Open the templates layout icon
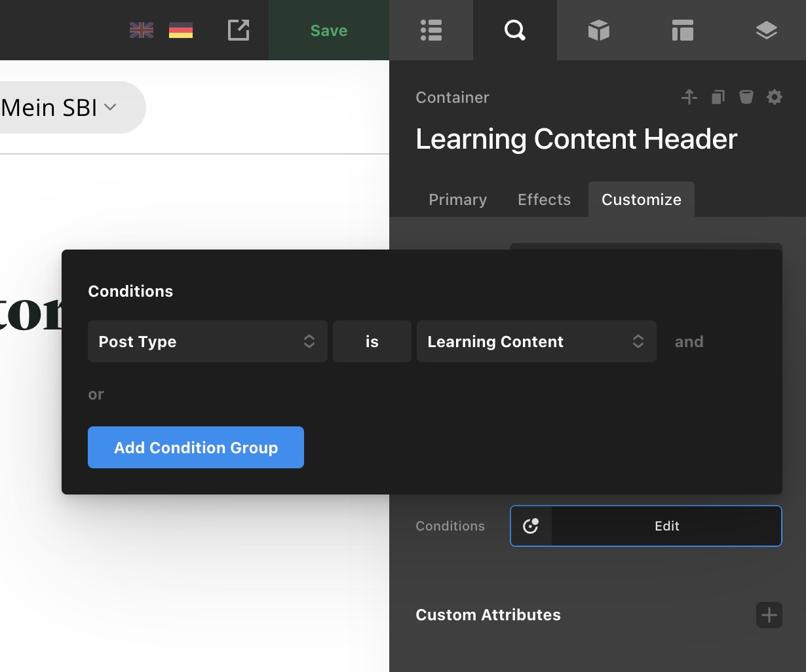Viewport: 806px width, 672px height. click(x=682, y=30)
